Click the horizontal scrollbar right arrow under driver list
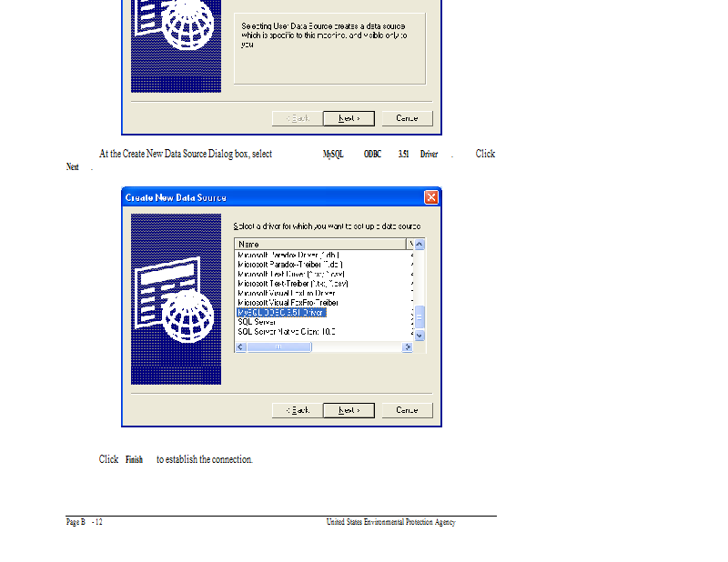Screen dimensions: 728x562 click(407, 347)
